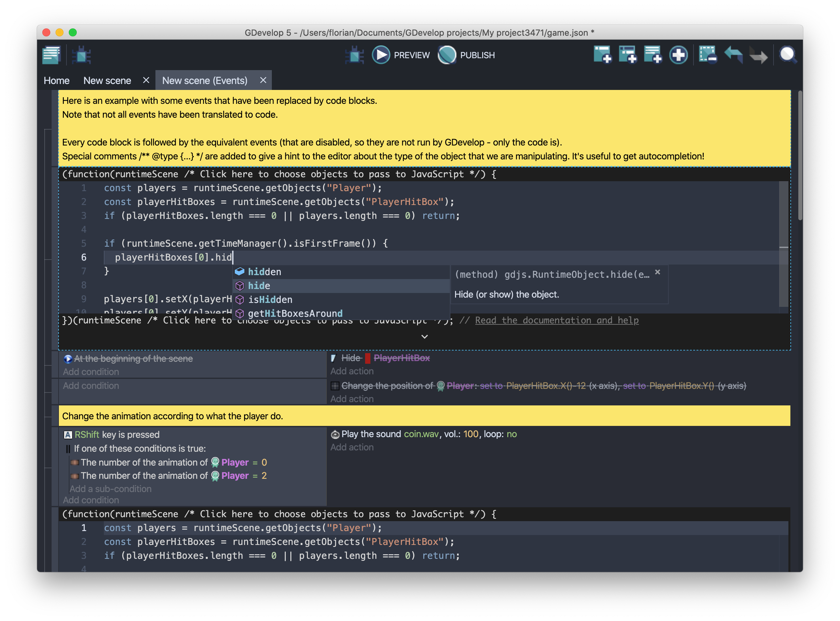Select the 'hide' autocomplete suggestion
The width and height of the screenshot is (840, 621).
pos(341,286)
